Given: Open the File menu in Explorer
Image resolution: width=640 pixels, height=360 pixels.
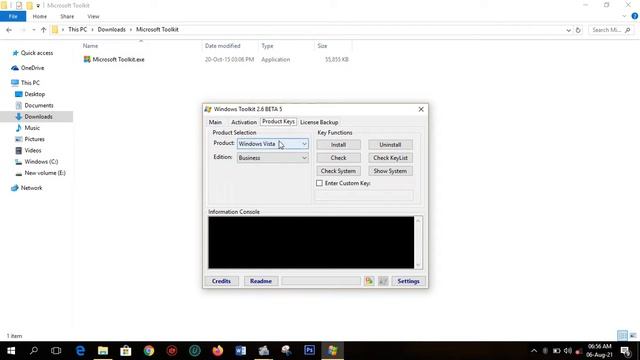Looking at the screenshot, I should [13, 16].
